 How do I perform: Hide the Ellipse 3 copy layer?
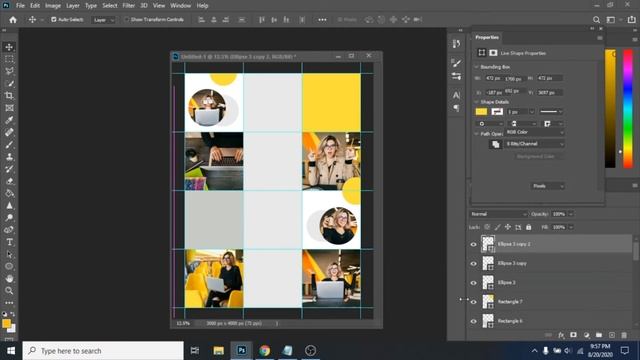(x=473, y=264)
